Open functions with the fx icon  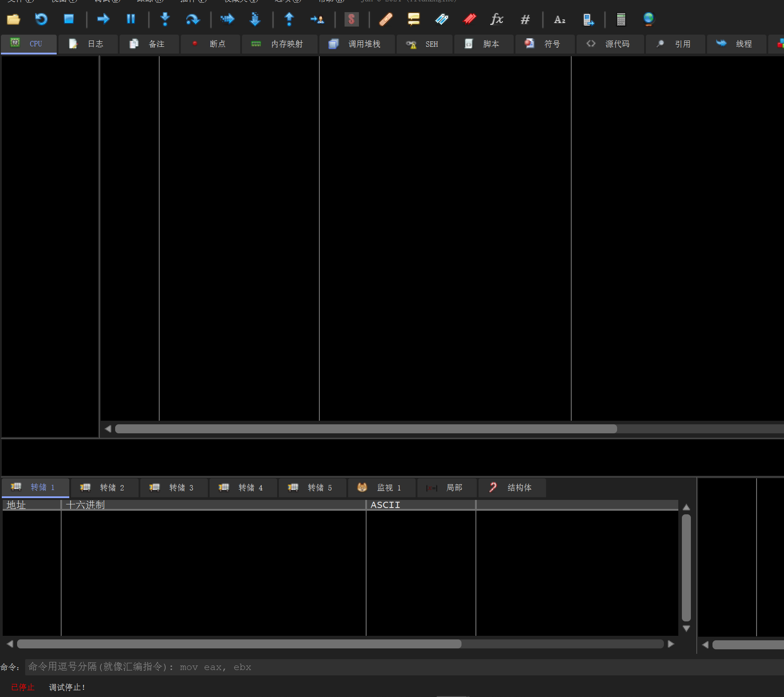(x=497, y=19)
